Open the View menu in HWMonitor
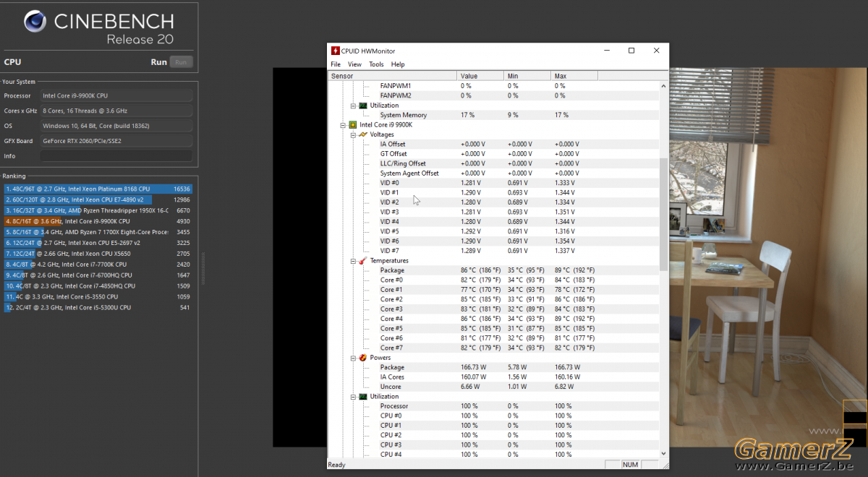Image resolution: width=868 pixels, height=477 pixels. coord(354,64)
